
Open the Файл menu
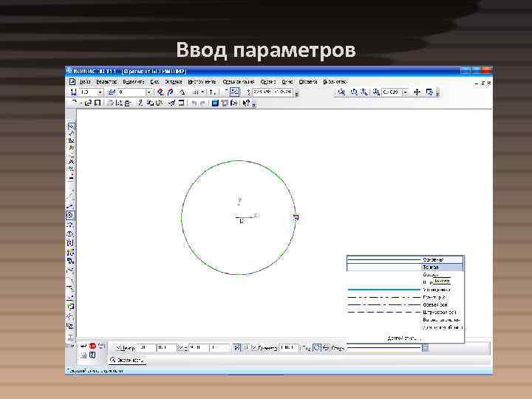[85, 82]
